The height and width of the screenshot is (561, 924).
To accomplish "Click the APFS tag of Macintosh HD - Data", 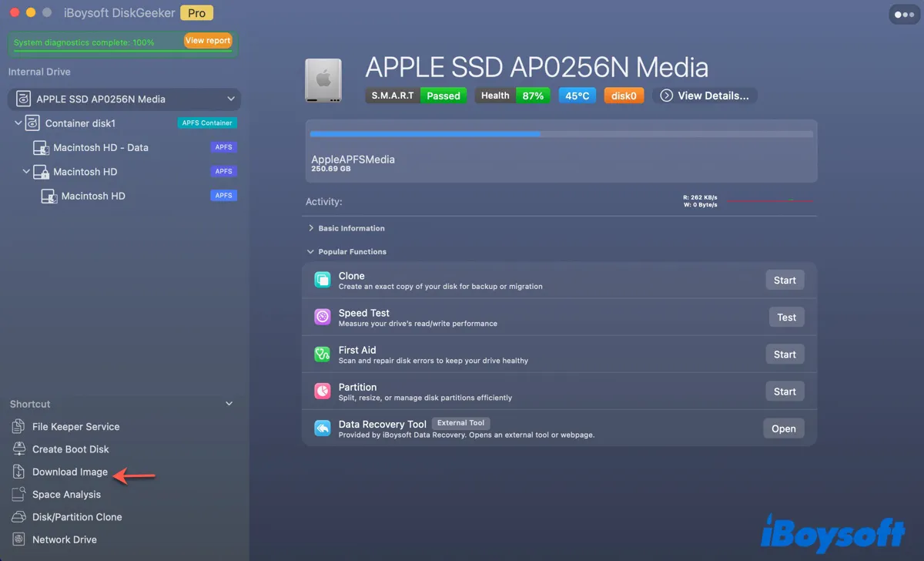I will pos(223,147).
